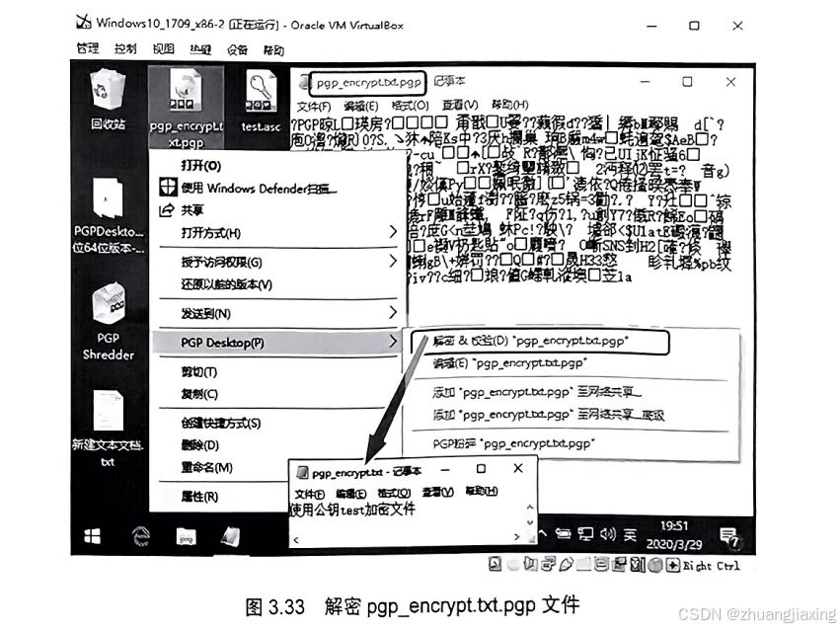Image resolution: width=840 pixels, height=629 pixels.
Task: Select the pgp_encrypt.txt.pgp desktop file icon
Action: (186, 109)
